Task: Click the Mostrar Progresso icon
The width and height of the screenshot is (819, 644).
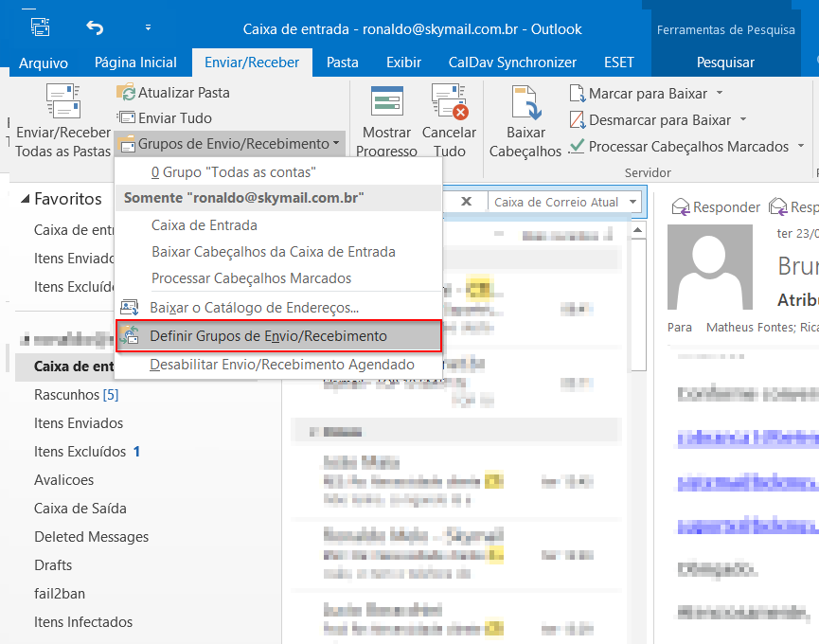Action: pyautogui.click(x=386, y=102)
